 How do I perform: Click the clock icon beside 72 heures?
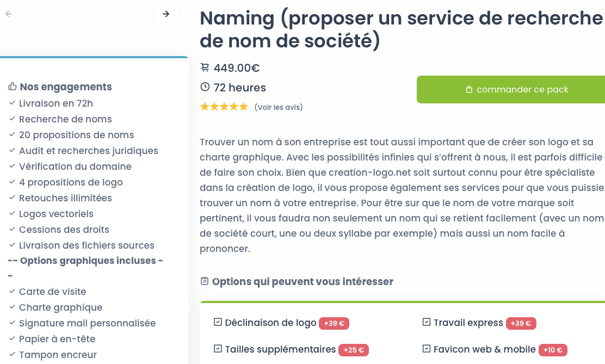(x=205, y=87)
